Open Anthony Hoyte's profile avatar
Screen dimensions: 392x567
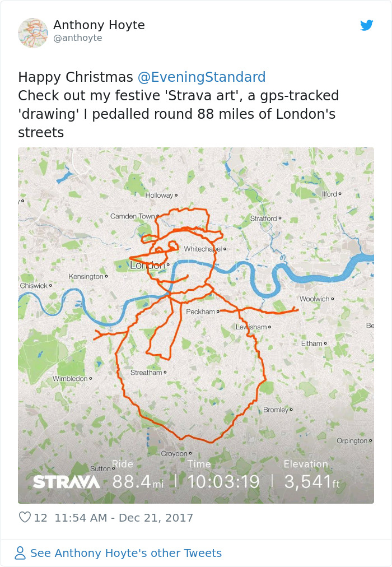pyautogui.click(x=32, y=32)
